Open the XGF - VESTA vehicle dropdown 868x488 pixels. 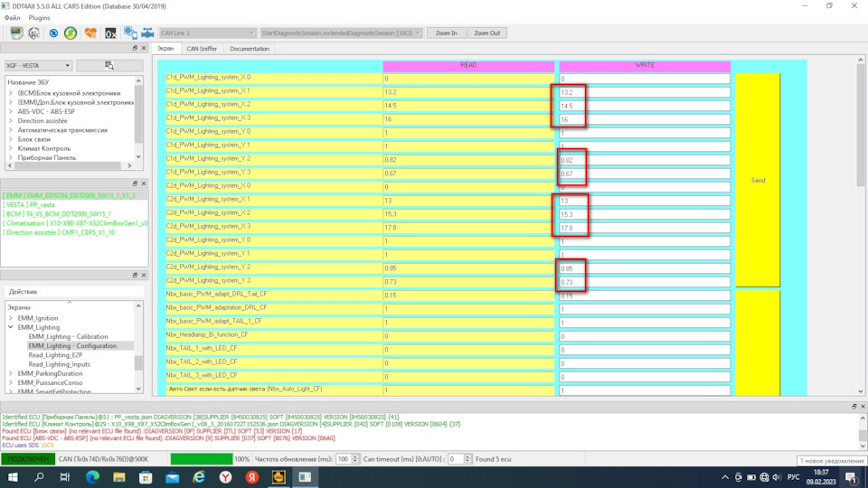pos(38,66)
